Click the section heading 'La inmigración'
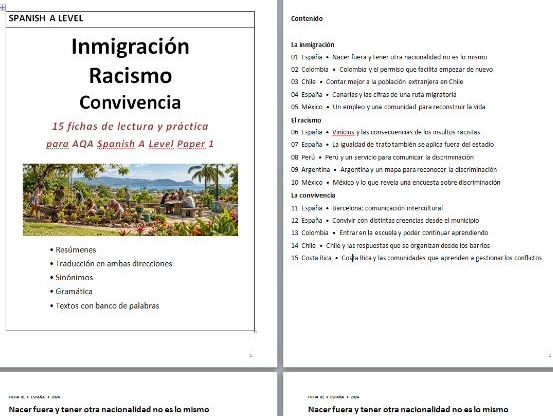553x416 pixels. (x=312, y=45)
